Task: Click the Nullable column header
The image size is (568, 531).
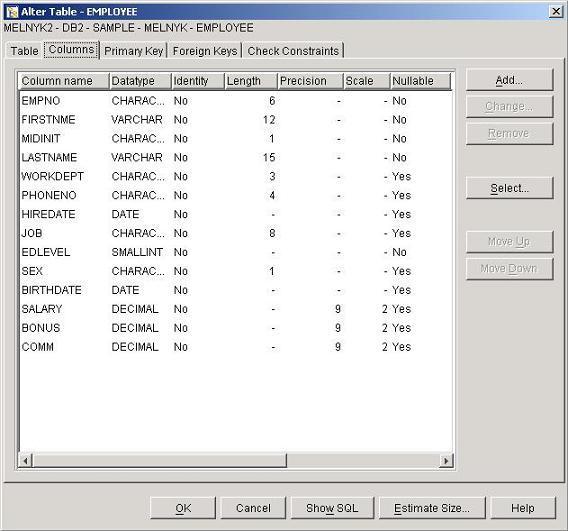Action: (x=421, y=81)
